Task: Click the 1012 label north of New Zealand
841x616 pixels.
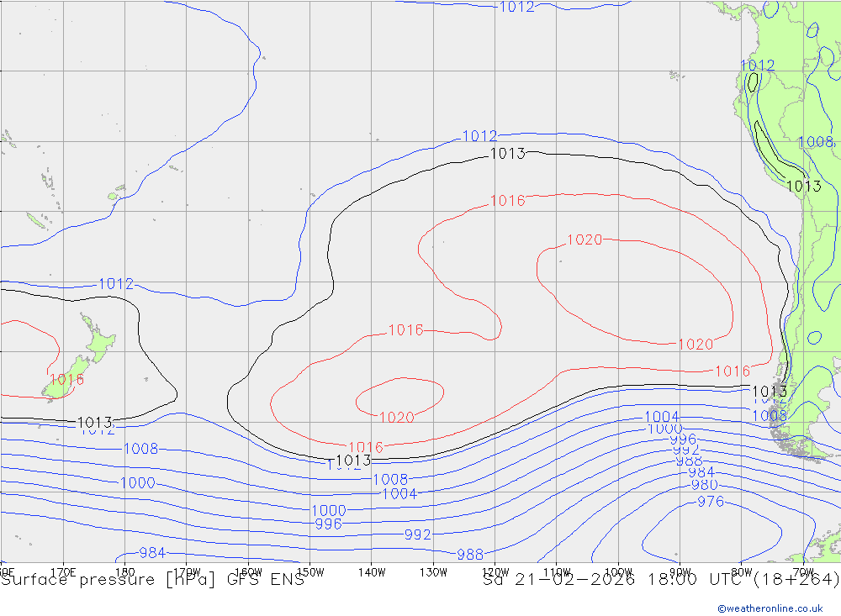Action: [x=116, y=283]
